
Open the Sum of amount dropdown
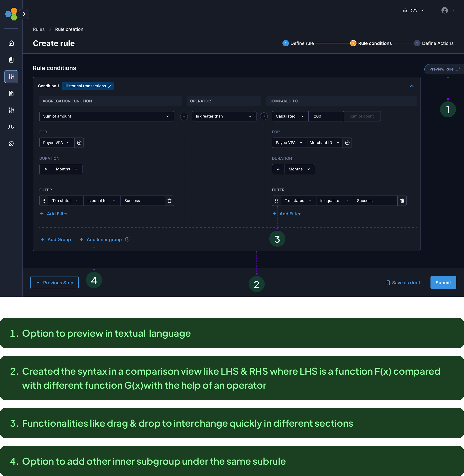(106, 116)
